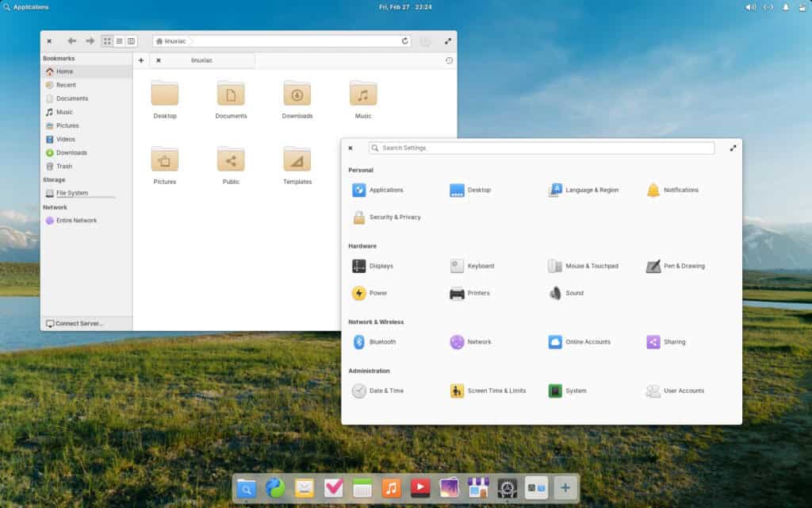Select the linuxiac tab in Files

(202, 60)
